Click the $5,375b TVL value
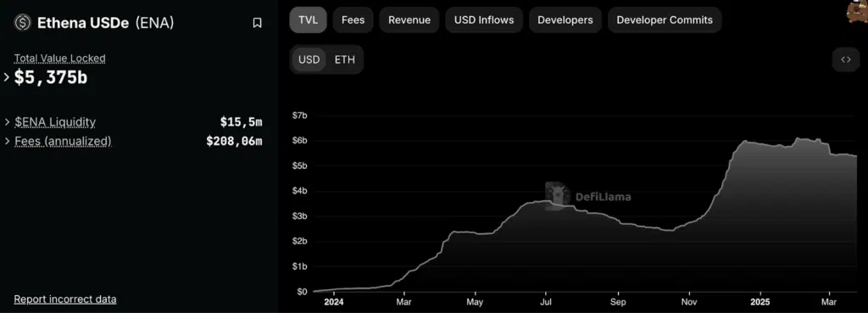 [51, 78]
